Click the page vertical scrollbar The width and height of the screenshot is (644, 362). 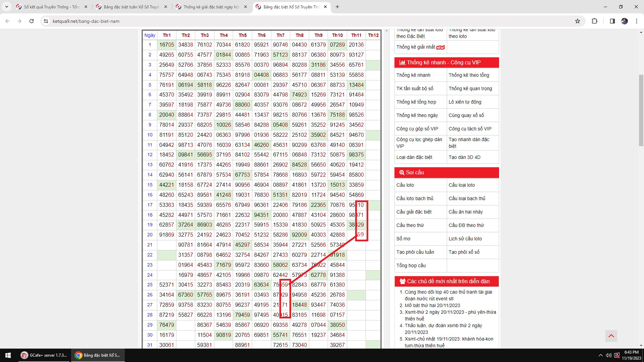pos(641,111)
